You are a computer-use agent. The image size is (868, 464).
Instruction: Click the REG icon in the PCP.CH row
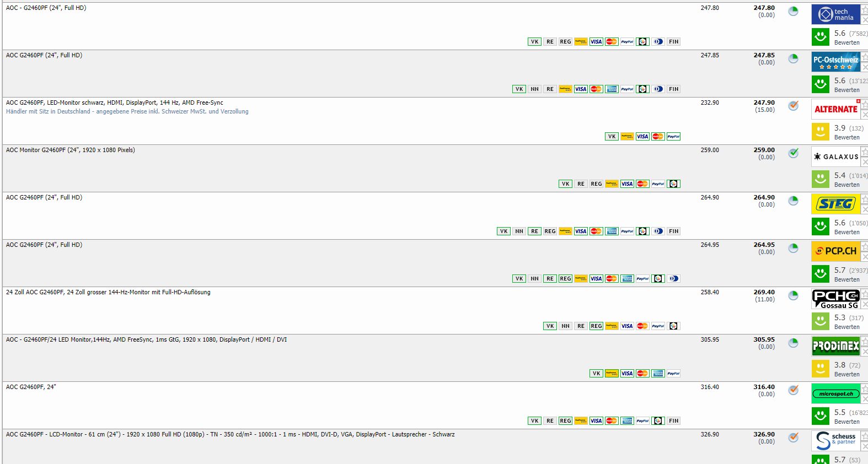point(565,279)
